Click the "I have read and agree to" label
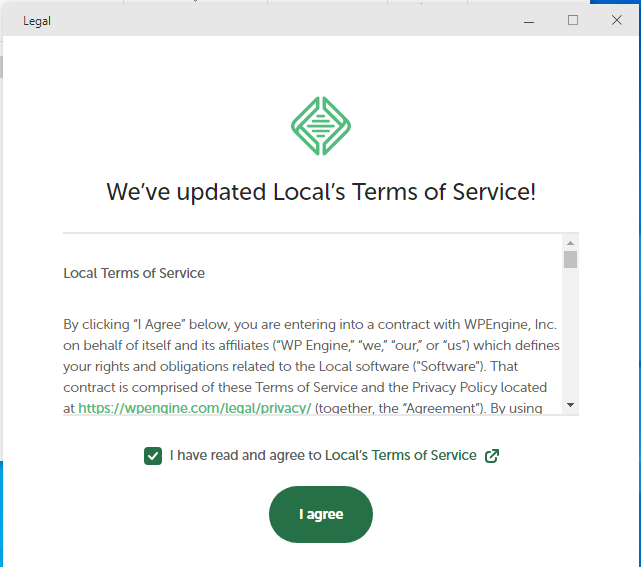This screenshot has width=641, height=567. [x=246, y=455]
